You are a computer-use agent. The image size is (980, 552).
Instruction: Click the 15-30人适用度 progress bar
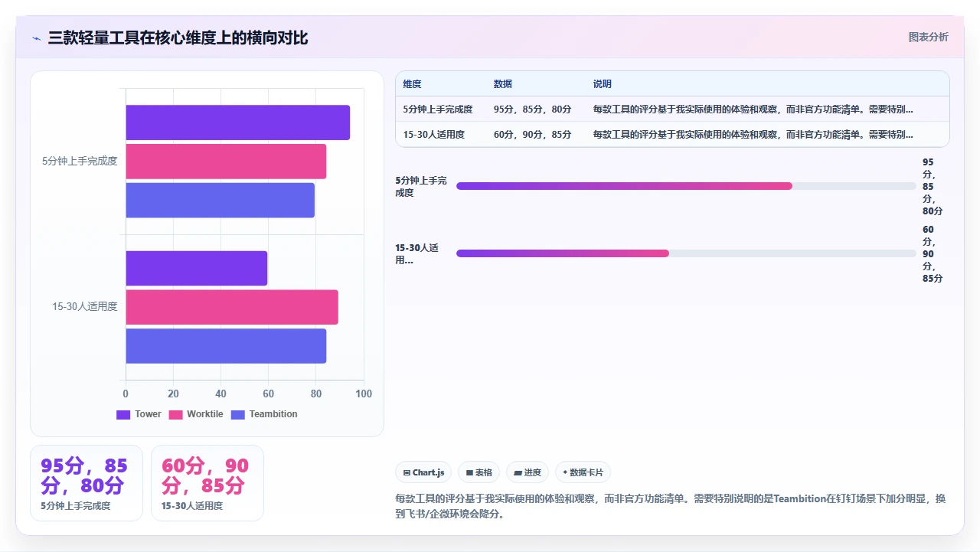pyautogui.click(x=686, y=253)
